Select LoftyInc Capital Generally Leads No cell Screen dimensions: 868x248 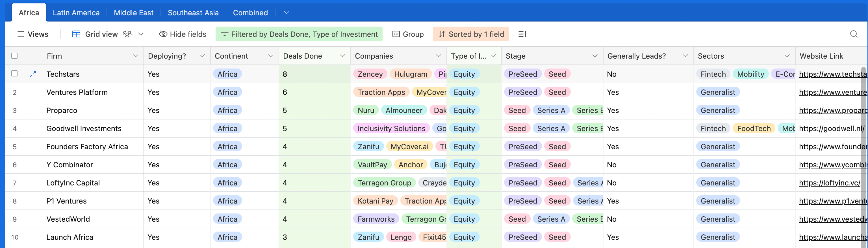(x=648, y=183)
